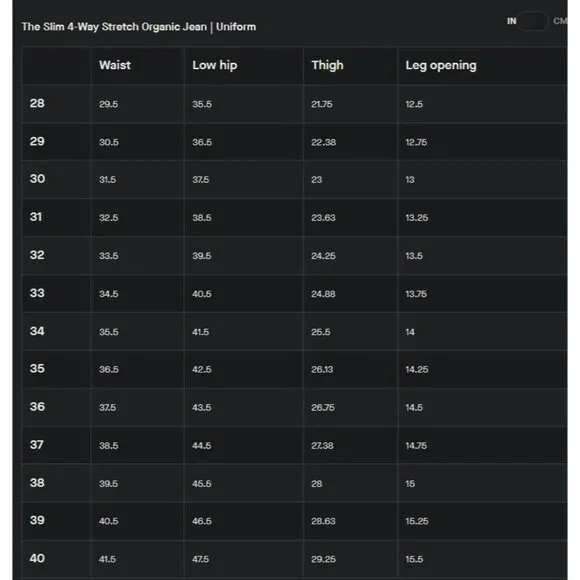Select the size 38 row label
The height and width of the screenshot is (580, 580).
(x=37, y=483)
